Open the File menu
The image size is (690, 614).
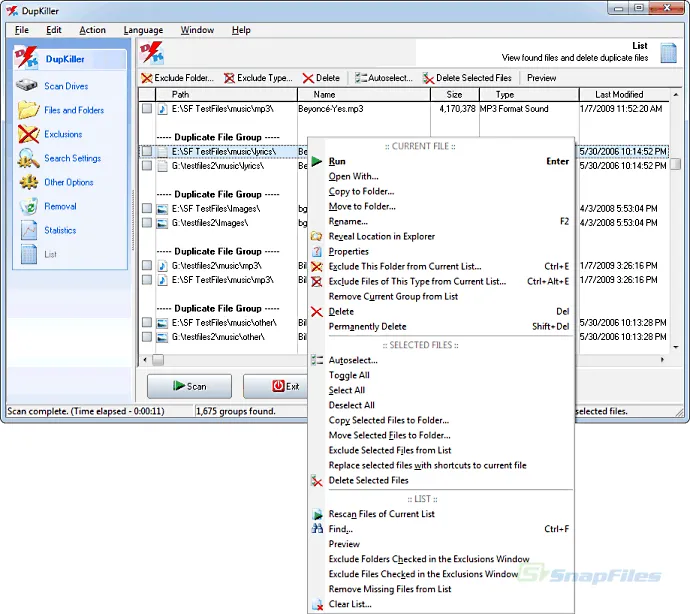point(22,30)
